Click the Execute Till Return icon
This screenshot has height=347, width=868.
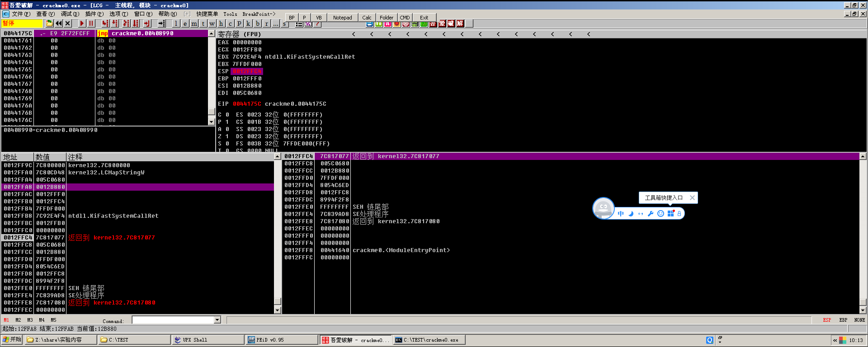[x=147, y=23]
